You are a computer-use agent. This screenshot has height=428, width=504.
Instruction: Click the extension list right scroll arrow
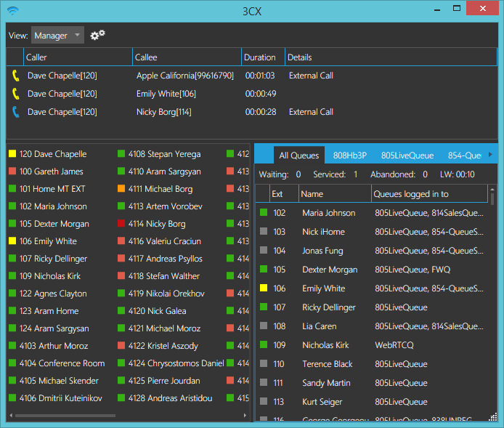click(x=245, y=416)
